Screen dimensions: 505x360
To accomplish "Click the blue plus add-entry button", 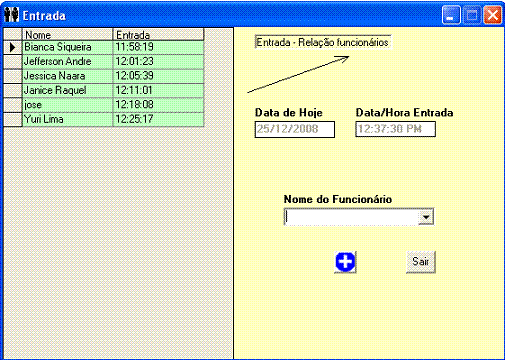I will pos(345,262).
